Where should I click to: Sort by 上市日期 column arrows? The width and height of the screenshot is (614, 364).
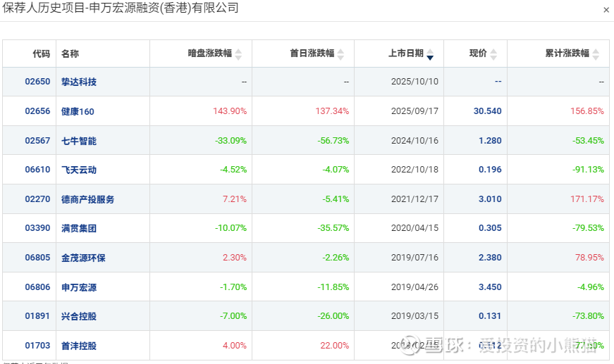click(x=430, y=54)
